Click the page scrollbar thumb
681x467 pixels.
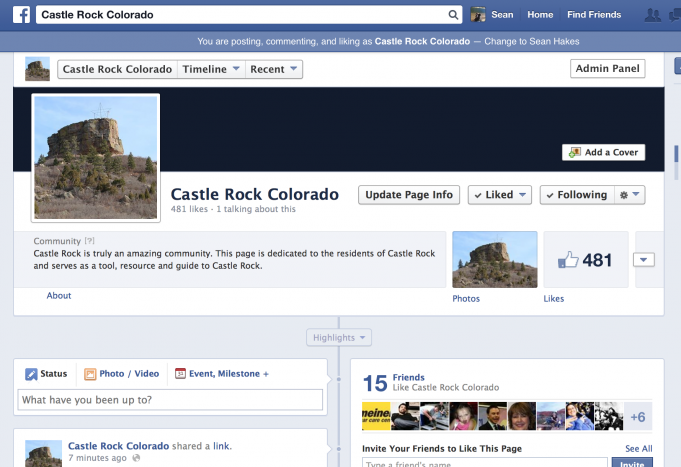coord(676,153)
